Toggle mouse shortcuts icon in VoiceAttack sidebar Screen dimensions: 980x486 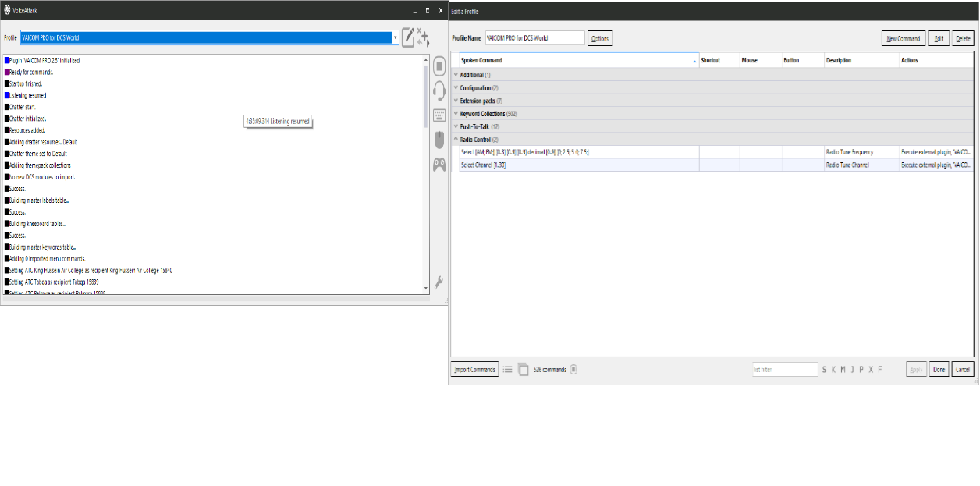click(x=439, y=140)
